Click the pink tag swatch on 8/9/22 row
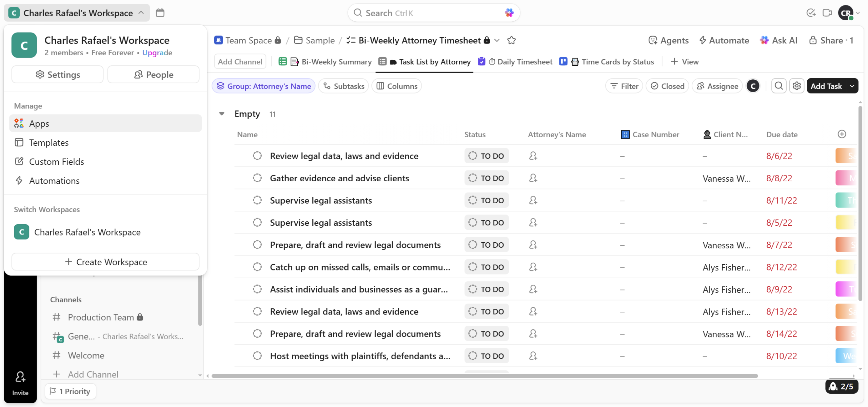The height and width of the screenshot is (407, 868). pyautogui.click(x=846, y=289)
